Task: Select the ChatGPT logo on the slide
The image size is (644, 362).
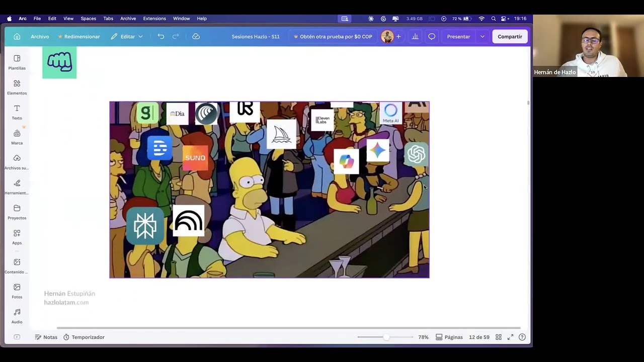Action: (416, 154)
